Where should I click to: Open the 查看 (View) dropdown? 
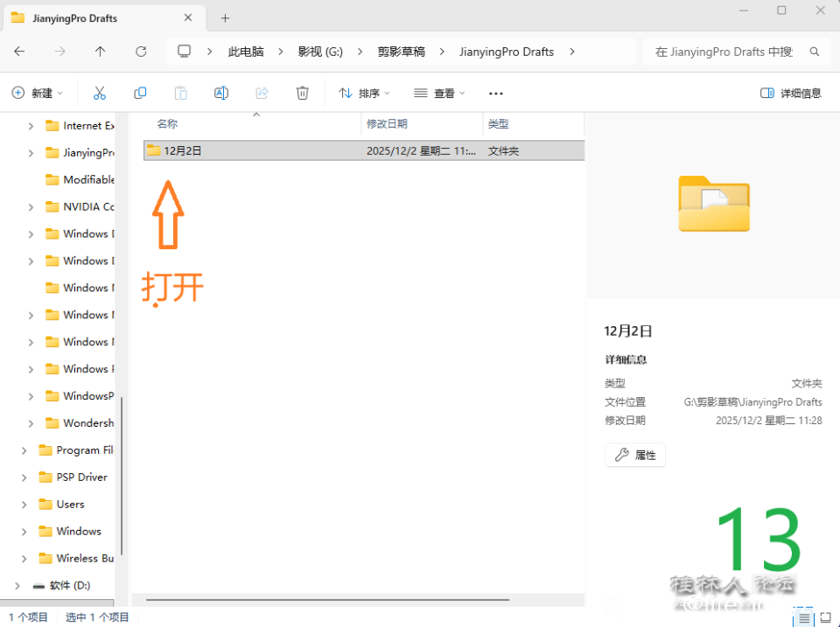[439, 93]
